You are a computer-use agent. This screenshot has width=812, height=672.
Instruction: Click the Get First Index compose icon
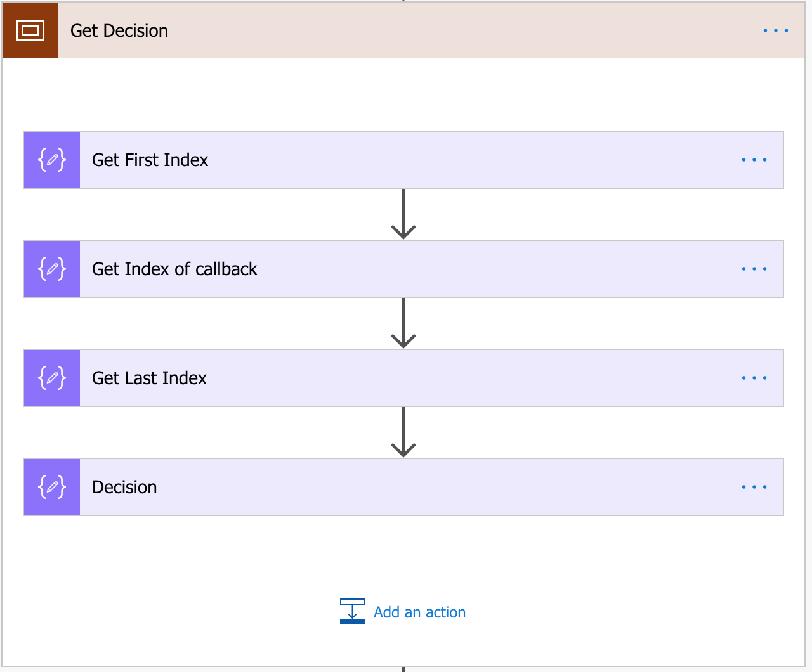[52, 160]
